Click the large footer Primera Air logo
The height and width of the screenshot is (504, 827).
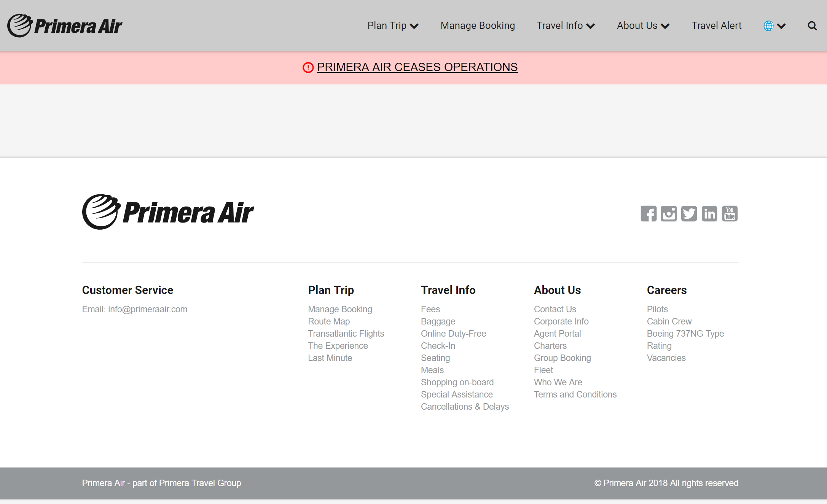(168, 212)
